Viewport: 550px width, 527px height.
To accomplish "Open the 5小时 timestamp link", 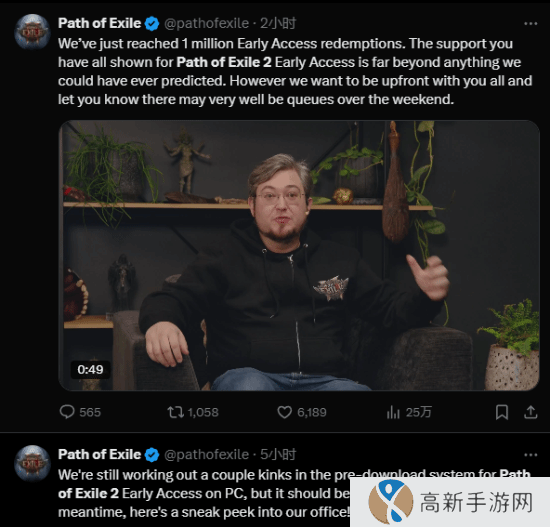I will [x=278, y=455].
